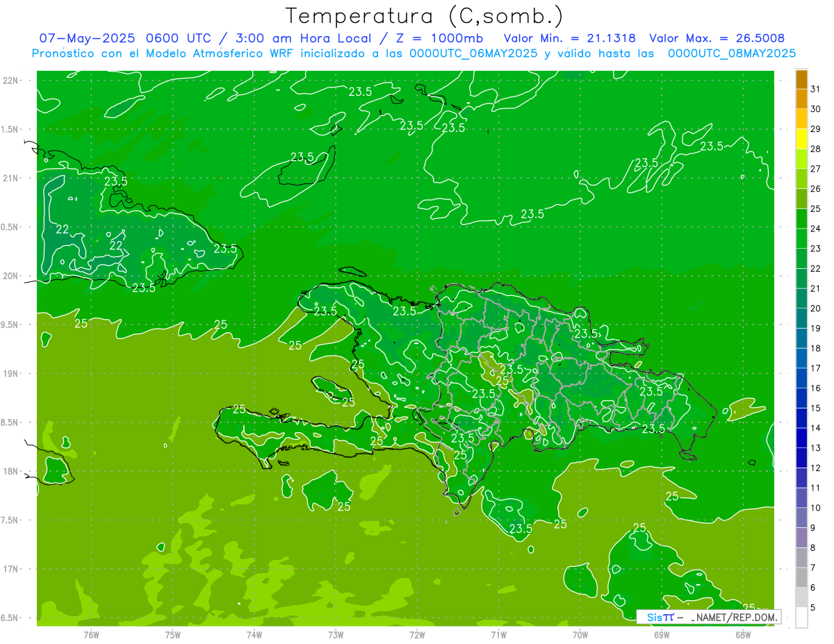Click the 'Valor Min. = 21.1318' text
This screenshot has width=834, height=644.
[570, 38]
